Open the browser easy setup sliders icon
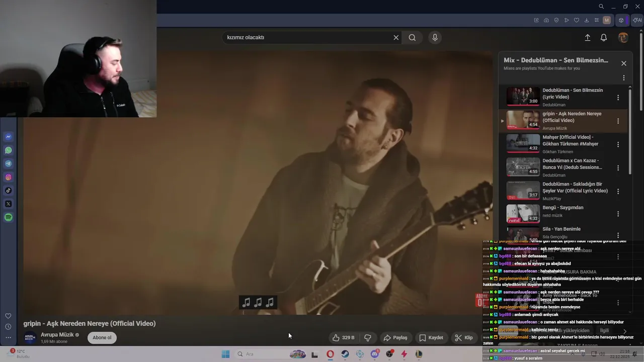The height and width of the screenshot is (362, 644). (597, 20)
